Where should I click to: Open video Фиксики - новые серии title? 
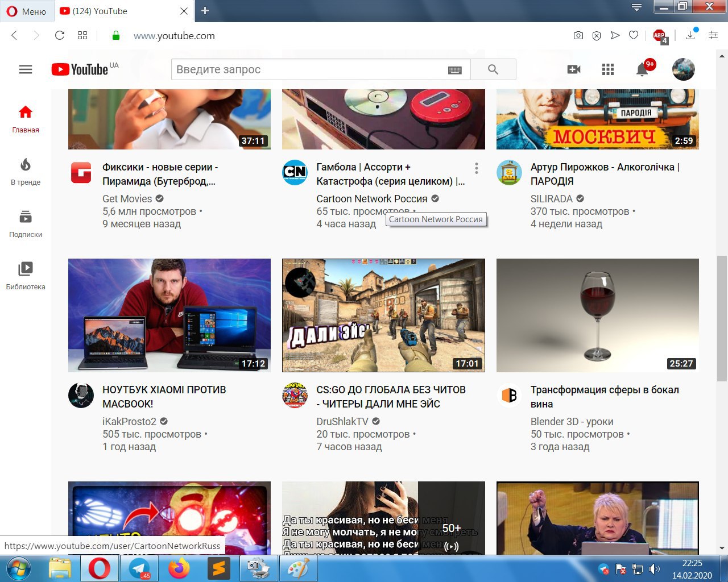tap(160, 174)
